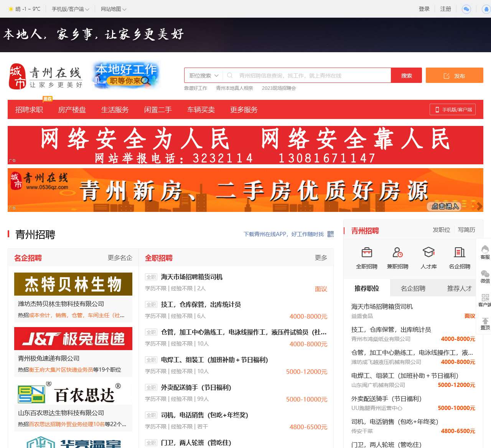Open the 百农思达 company logo
Image resolution: width=491 pixels, height=448 pixels.
tap(73, 393)
